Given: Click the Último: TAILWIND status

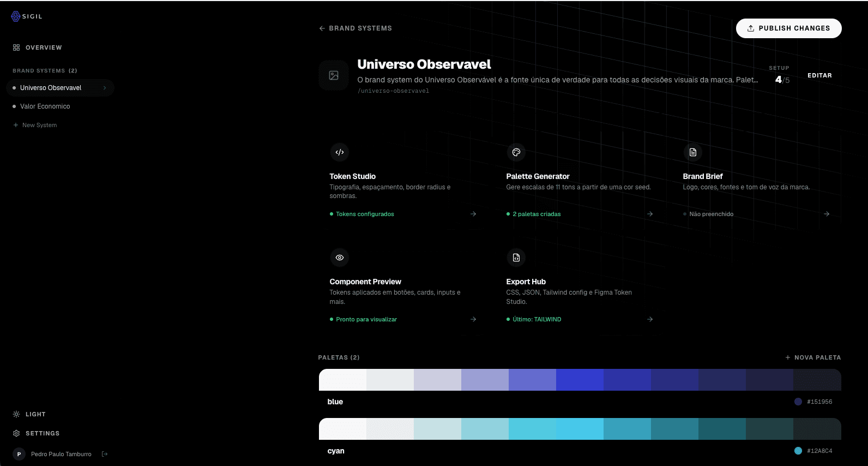Looking at the screenshot, I should click(534, 319).
